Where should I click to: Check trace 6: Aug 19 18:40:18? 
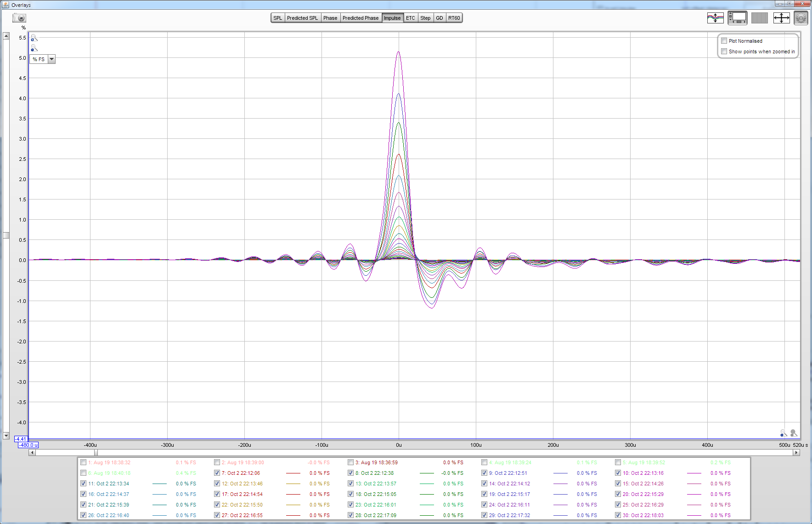point(84,473)
